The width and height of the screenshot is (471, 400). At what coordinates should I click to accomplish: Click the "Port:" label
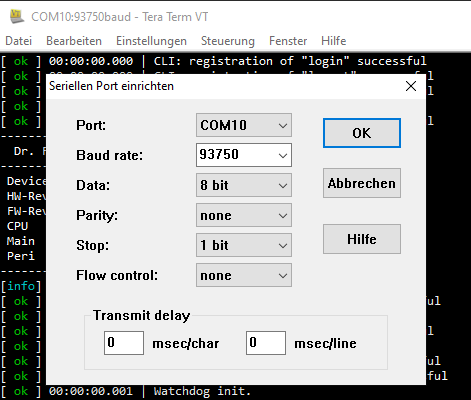pos(91,125)
